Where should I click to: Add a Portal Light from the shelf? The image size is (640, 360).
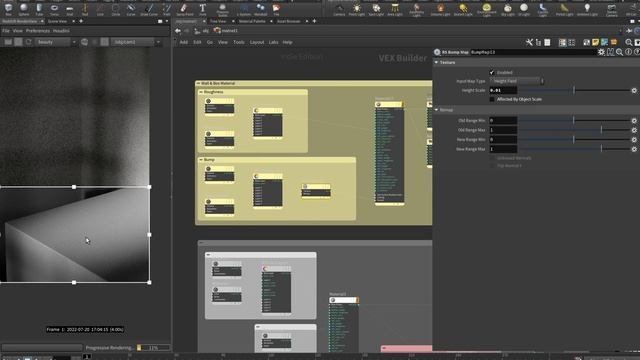tap(564, 9)
